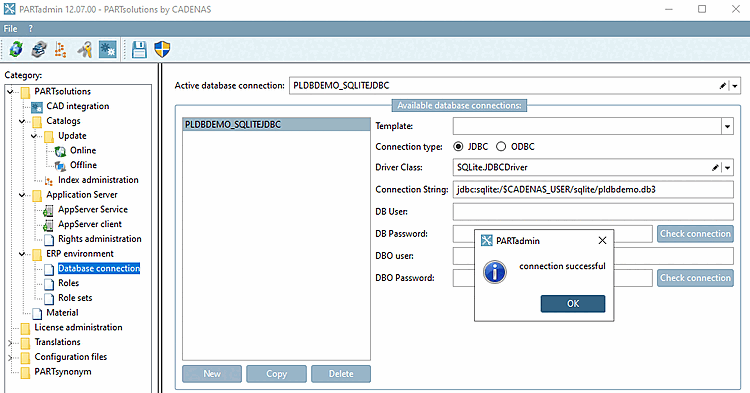750x393 pixels.
Task: Click the security shield toolbar icon
Action: [x=162, y=49]
